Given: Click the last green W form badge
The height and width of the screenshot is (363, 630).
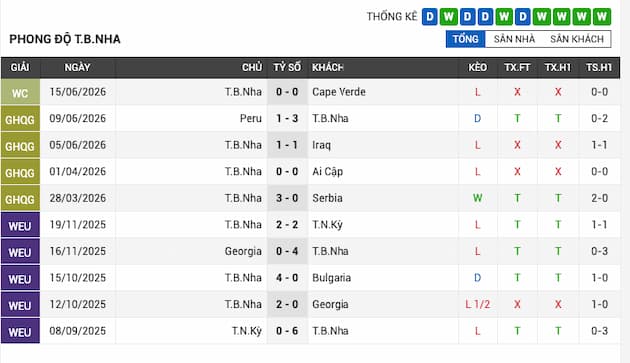Looking at the screenshot, I should 601,17.
